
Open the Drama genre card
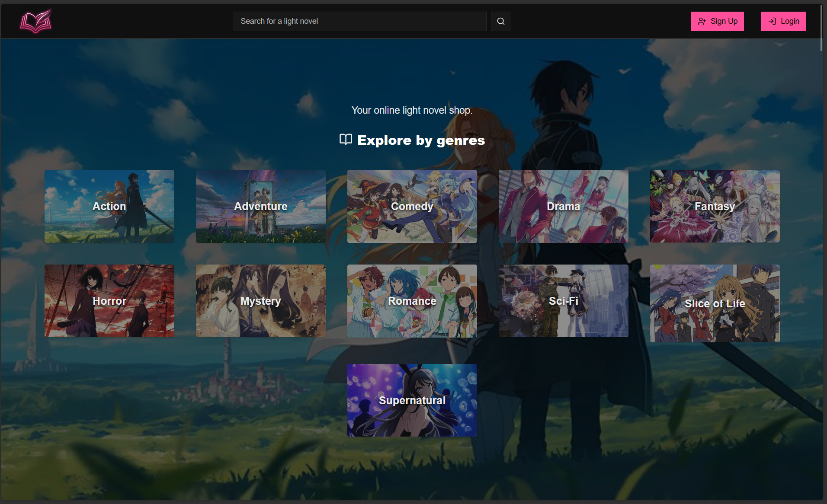point(564,206)
